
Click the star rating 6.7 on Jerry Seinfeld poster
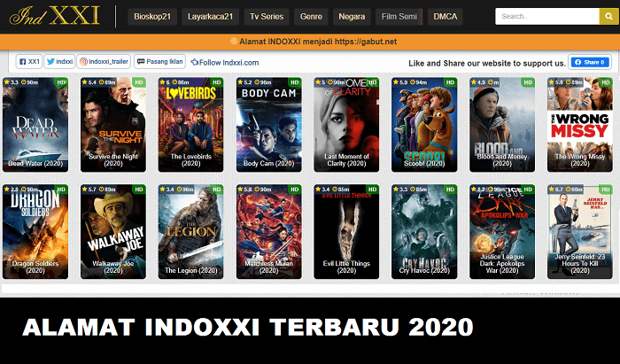click(x=556, y=190)
